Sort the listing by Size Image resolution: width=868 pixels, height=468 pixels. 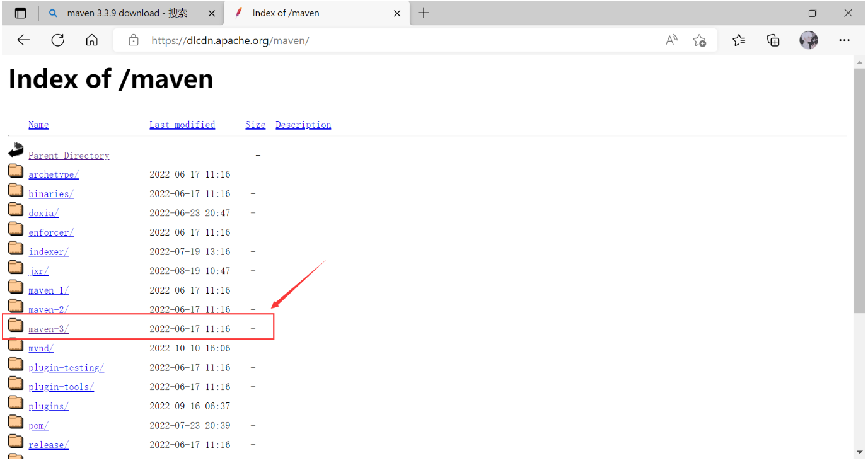(255, 125)
